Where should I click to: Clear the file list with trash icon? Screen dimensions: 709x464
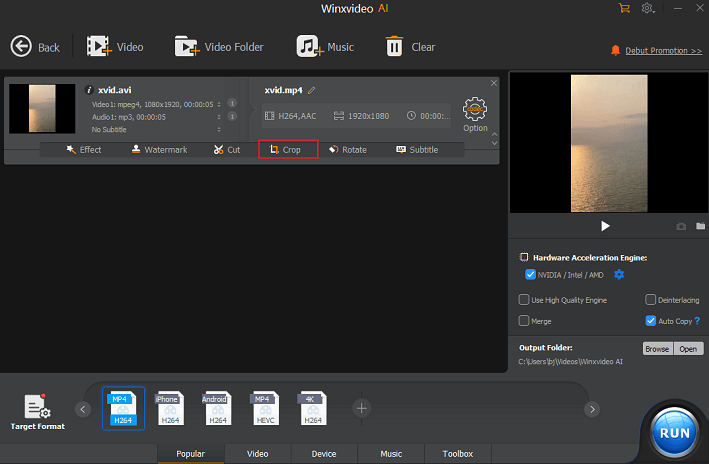tap(410, 47)
